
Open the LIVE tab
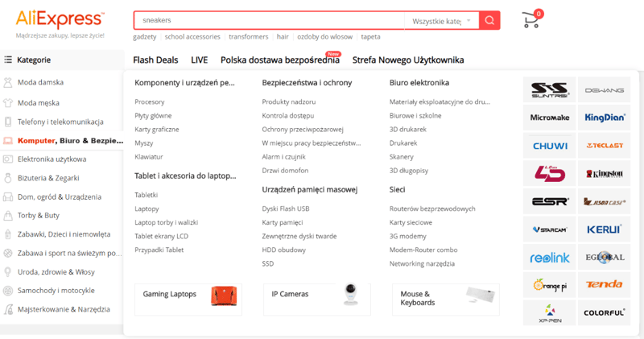(199, 60)
